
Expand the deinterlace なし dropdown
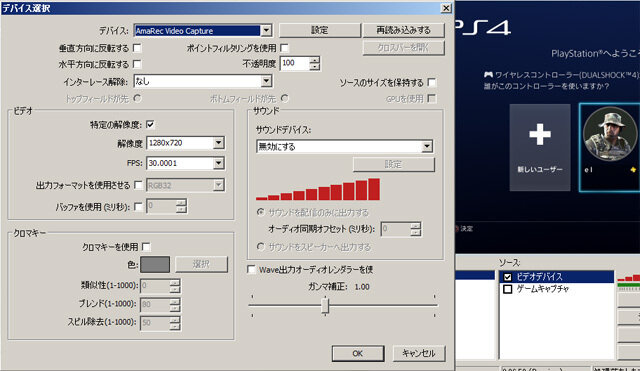[x=266, y=81]
